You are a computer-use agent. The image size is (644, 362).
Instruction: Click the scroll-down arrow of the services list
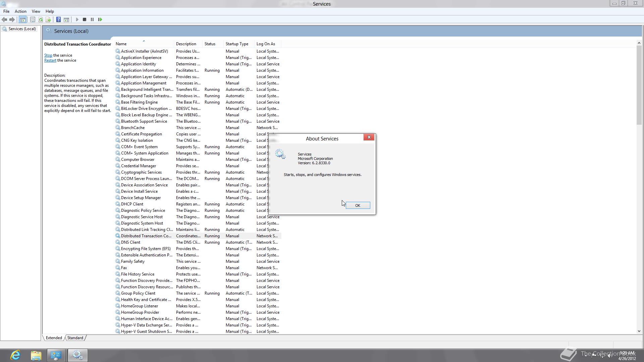(x=639, y=331)
